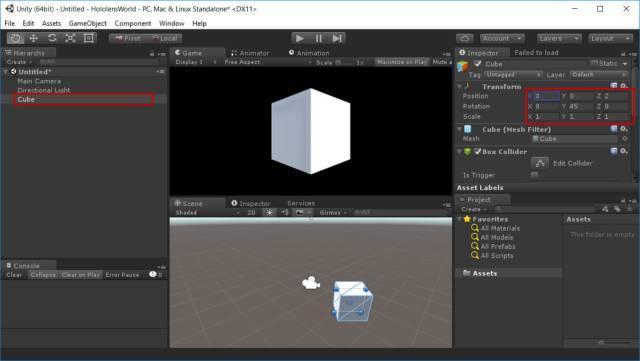Viewport: 640px width, 361px height.
Task: Select the Scale tool
Action: (70, 38)
